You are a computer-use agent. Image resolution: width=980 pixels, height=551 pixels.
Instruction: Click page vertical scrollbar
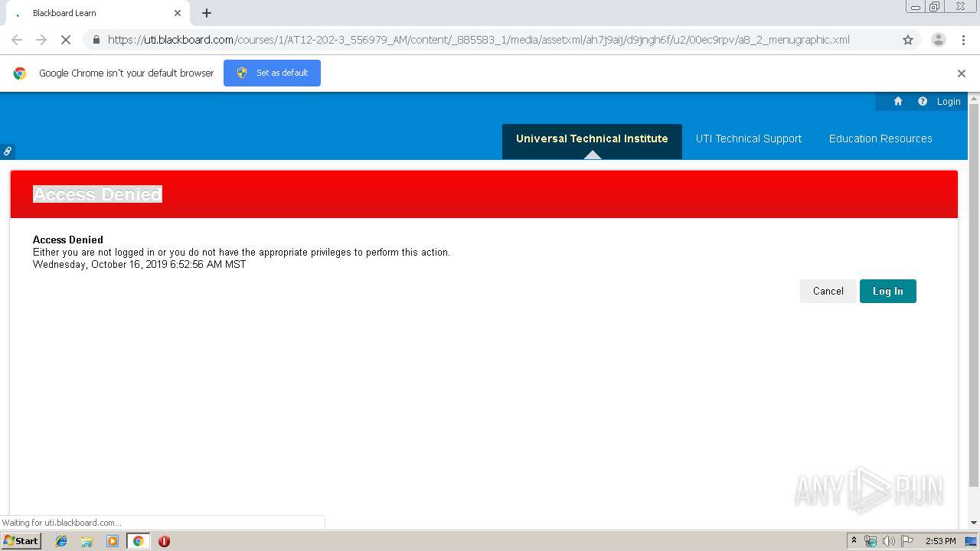click(x=974, y=296)
